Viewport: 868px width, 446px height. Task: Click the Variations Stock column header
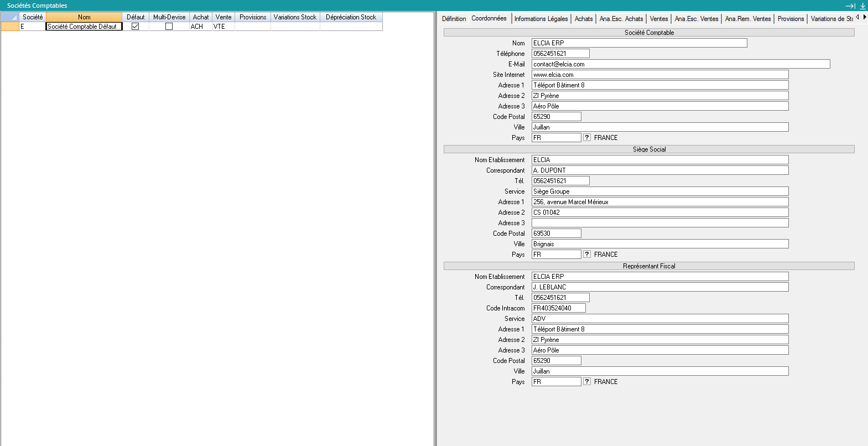click(295, 17)
